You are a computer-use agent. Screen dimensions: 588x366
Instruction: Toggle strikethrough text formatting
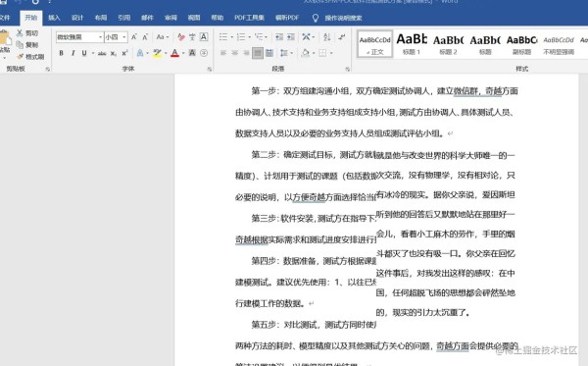tap(102, 53)
